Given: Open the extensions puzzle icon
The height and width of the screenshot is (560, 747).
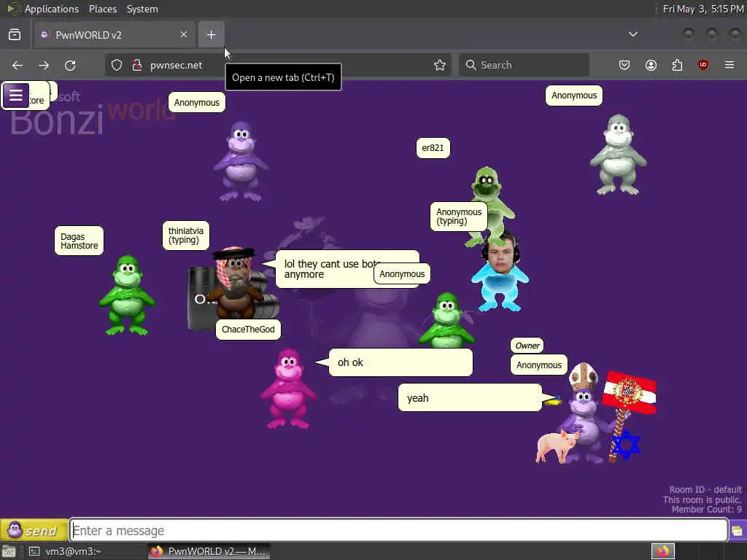Looking at the screenshot, I should [x=677, y=65].
